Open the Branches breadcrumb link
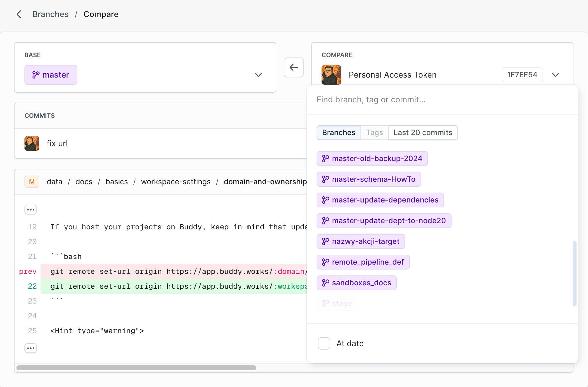The height and width of the screenshot is (387, 588). [50, 14]
